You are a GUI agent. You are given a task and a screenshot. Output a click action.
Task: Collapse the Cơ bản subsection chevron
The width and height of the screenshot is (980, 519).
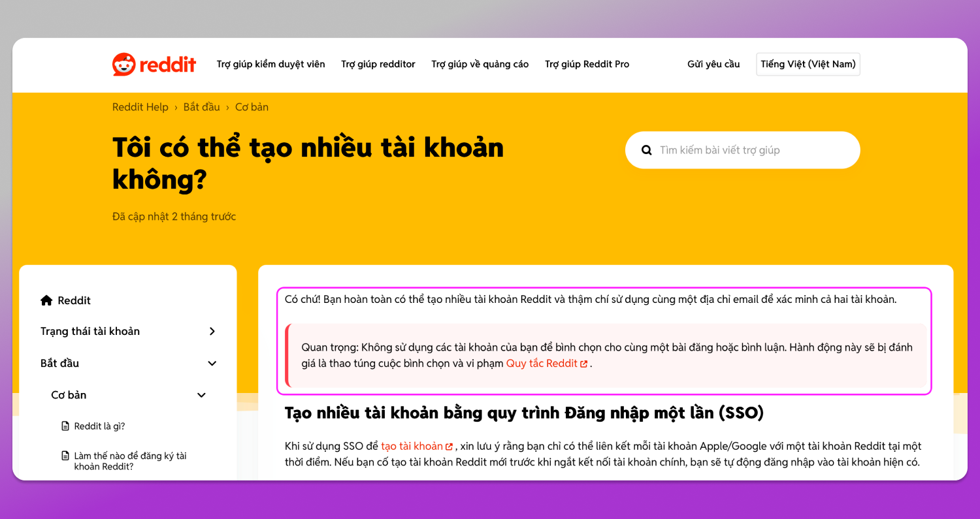[201, 395]
